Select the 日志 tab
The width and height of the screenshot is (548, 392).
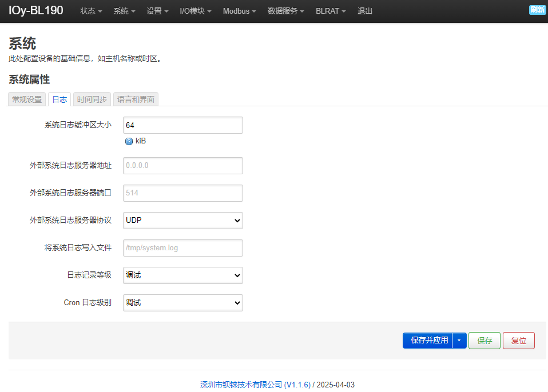(59, 99)
